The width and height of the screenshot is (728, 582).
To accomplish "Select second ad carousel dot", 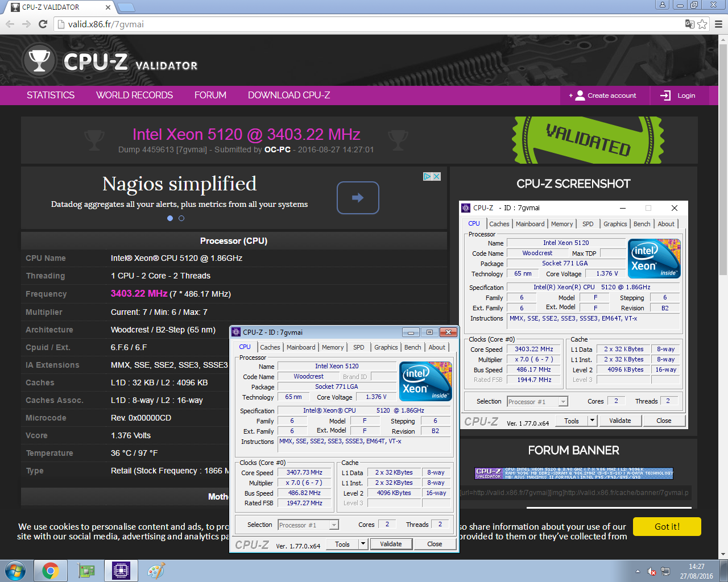I will tap(181, 218).
